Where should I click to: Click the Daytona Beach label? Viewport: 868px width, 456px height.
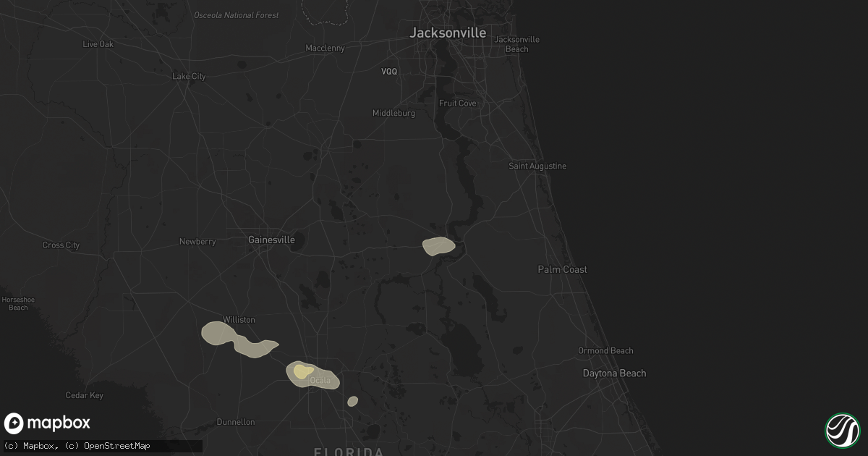(x=615, y=373)
